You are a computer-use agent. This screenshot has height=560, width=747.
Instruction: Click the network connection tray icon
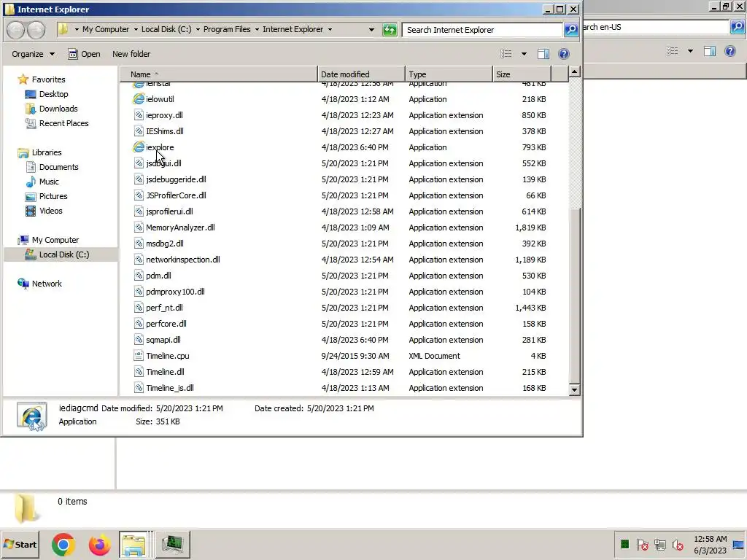[x=659, y=544]
